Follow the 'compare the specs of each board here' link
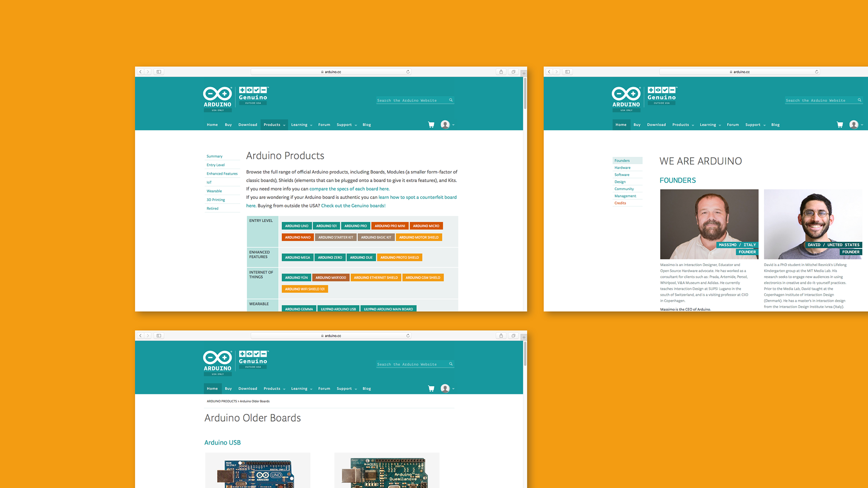This screenshot has width=868, height=488. pyautogui.click(x=349, y=189)
